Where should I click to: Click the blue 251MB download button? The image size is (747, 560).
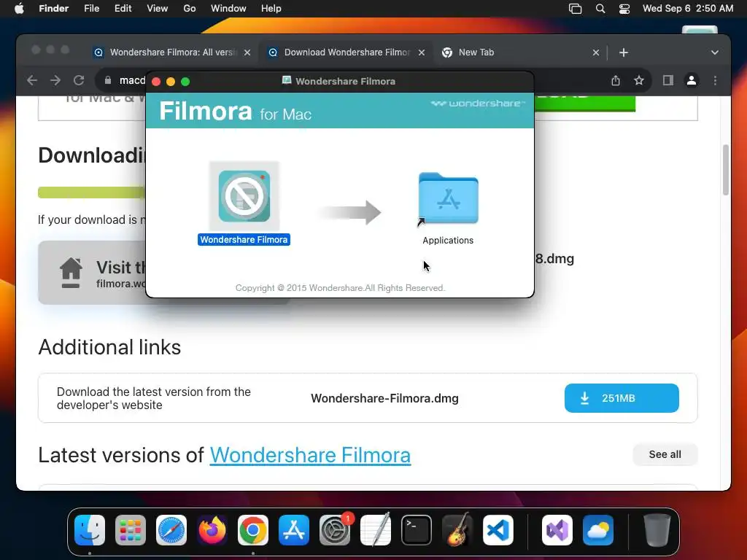click(622, 398)
